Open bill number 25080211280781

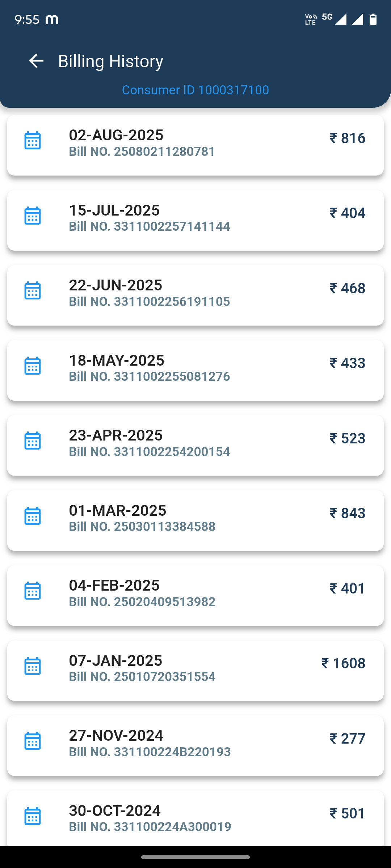[x=142, y=152]
